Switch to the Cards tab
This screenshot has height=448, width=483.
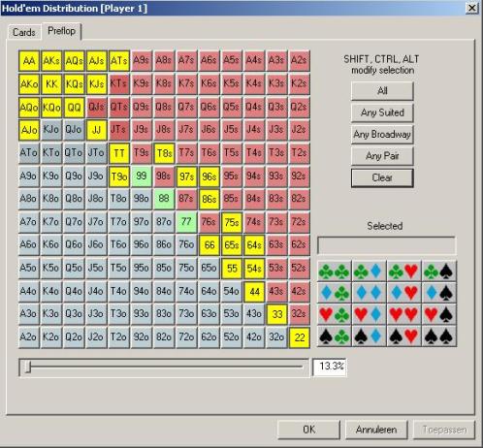[x=24, y=32]
